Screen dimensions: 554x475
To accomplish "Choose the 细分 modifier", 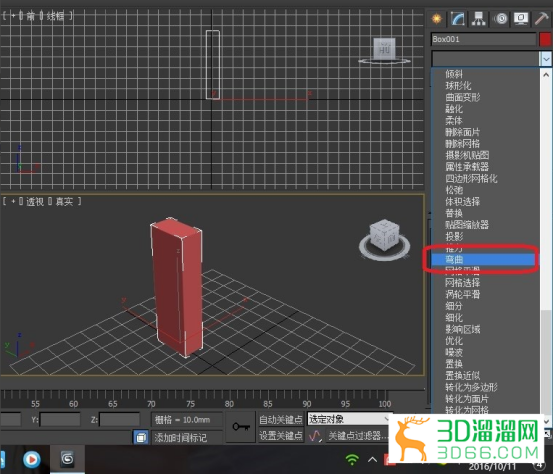I will click(x=454, y=306).
